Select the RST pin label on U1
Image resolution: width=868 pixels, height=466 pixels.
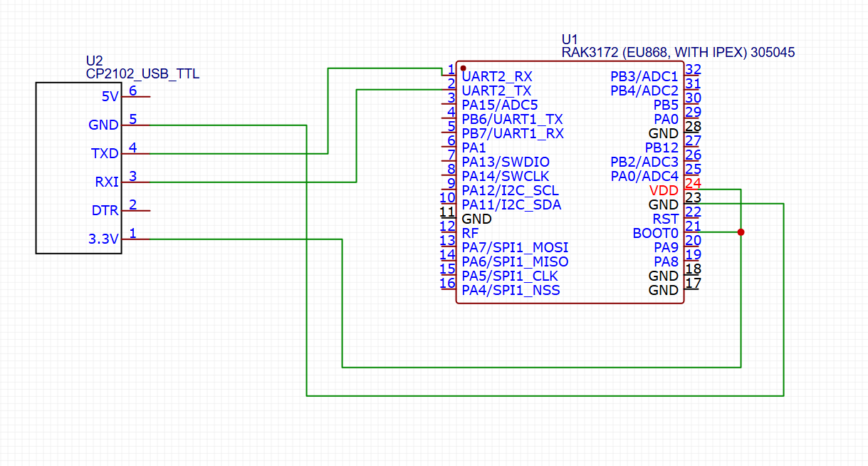665,219
